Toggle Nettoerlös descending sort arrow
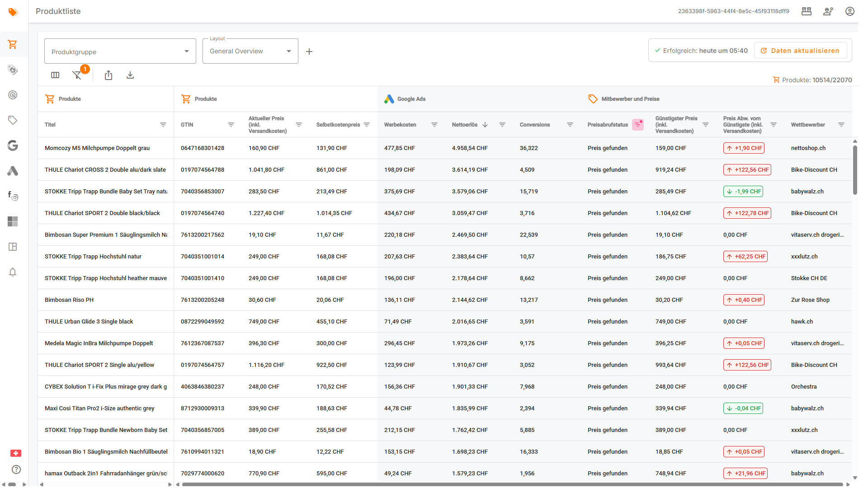The width and height of the screenshot is (868, 488). point(485,125)
